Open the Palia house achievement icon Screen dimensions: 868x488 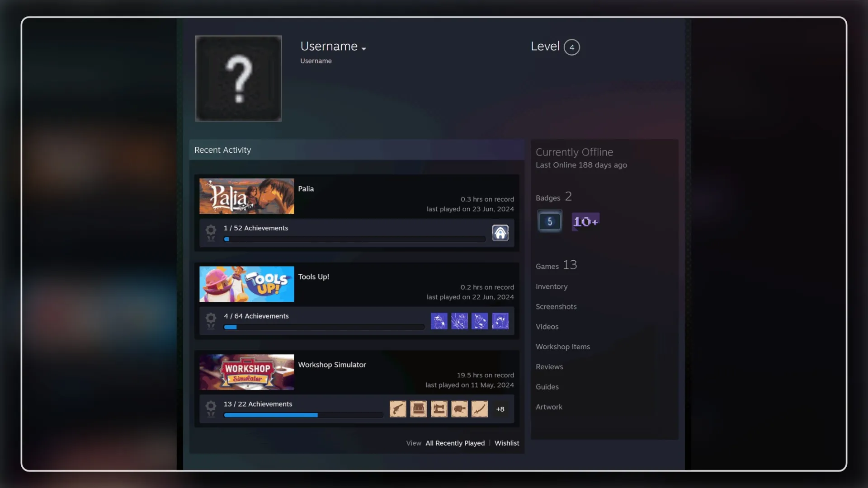coord(500,233)
